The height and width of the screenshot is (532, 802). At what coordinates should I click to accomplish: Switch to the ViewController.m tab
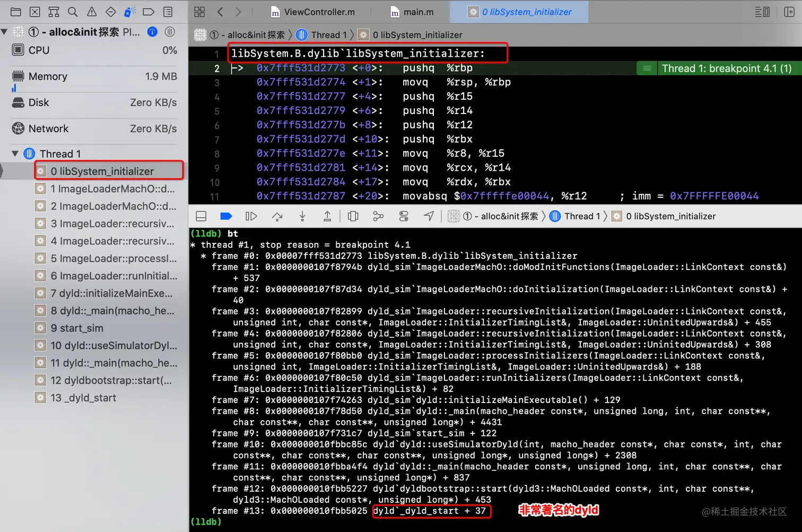pyautogui.click(x=313, y=12)
